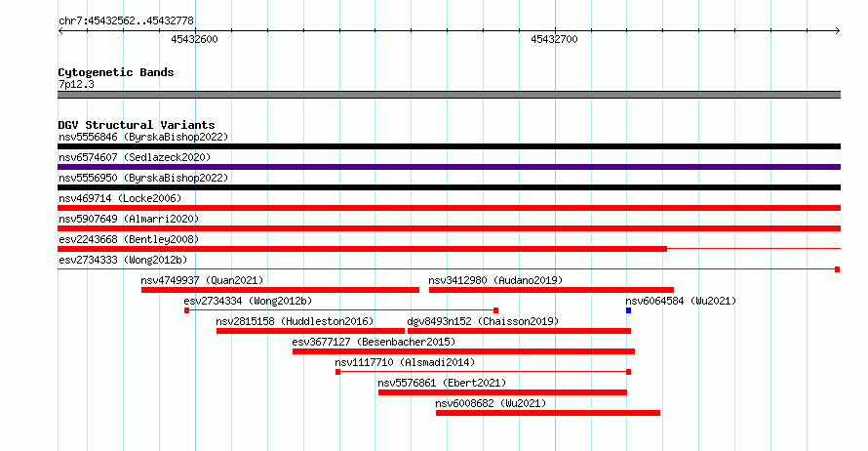Image resolution: width=868 pixels, height=451 pixels.
Task: Select the red nsv5907649 variant bar
Action: pyautogui.click(x=449, y=228)
